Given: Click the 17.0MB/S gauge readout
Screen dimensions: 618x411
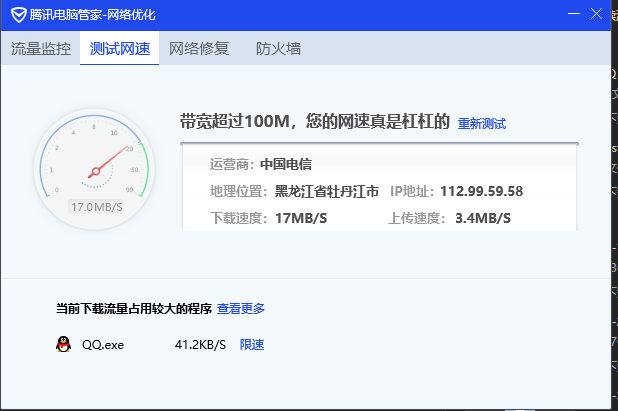Looking at the screenshot, I should pos(96,207).
